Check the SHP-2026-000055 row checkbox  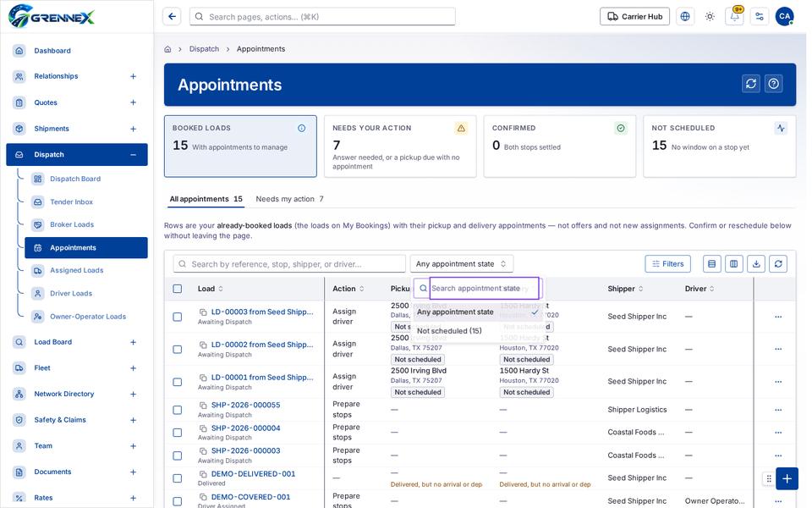pos(177,410)
